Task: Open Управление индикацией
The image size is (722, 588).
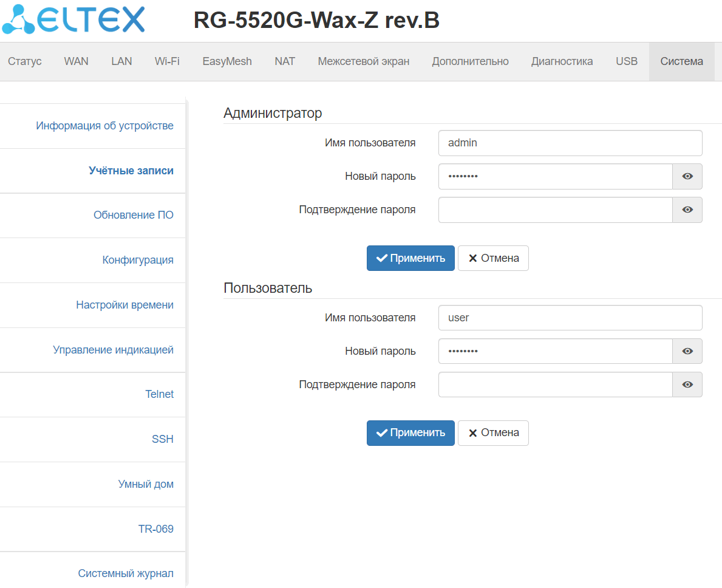Action: (x=113, y=350)
